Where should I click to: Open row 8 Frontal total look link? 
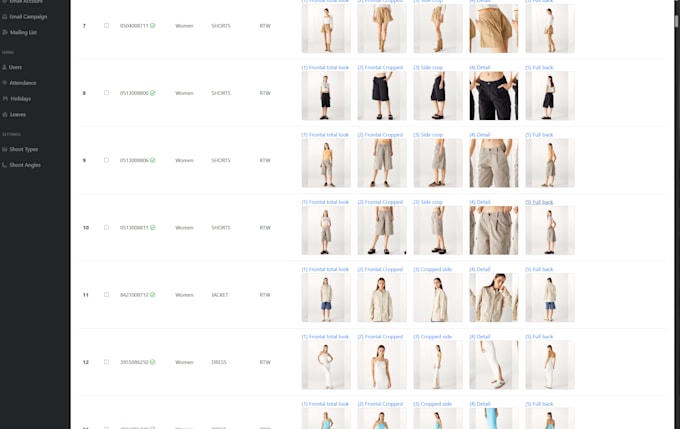pyautogui.click(x=325, y=68)
